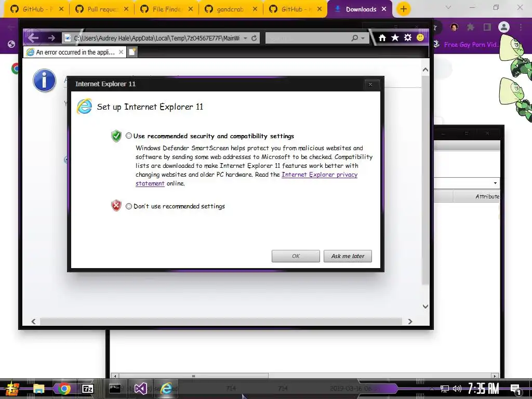Image resolution: width=532 pixels, height=399 pixels.
Task: Open Internet Explorer from taskbar
Action: coord(166,389)
